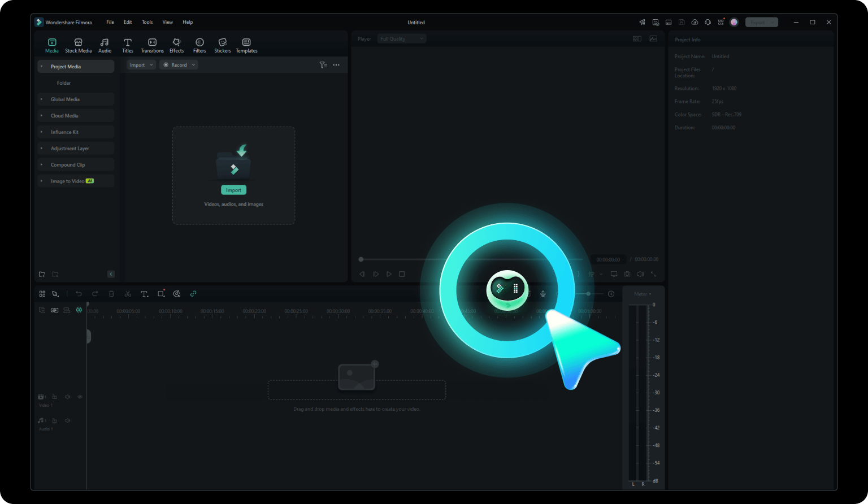This screenshot has height=504, width=868.
Task: Open the player volume control
Action: pyautogui.click(x=640, y=274)
